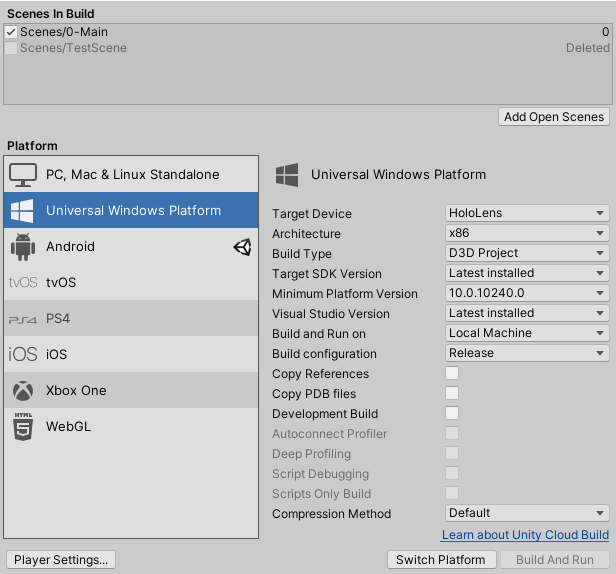Image resolution: width=616 pixels, height=574 pixels.
Task: Click the tvOS platform icon
Action: tap(23, 282)
